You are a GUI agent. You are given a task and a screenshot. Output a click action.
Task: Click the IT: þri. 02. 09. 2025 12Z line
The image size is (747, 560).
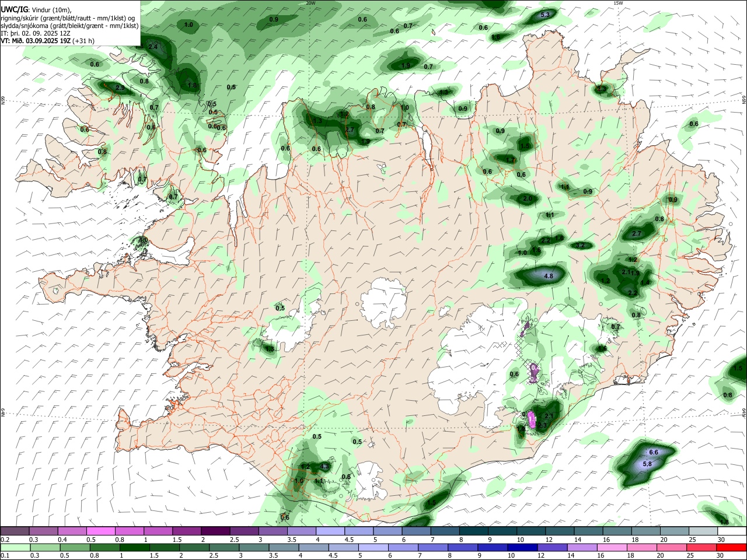click(x=36, y=33)
